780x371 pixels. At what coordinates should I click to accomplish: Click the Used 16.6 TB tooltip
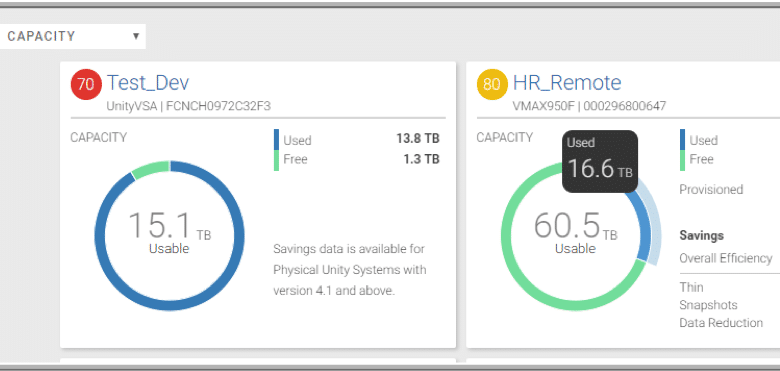[600, 162]
